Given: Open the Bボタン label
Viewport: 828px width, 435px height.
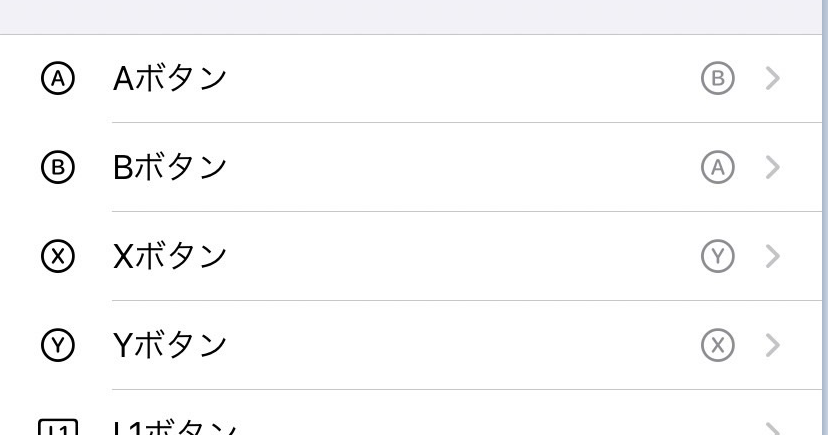Looking at the screenshot, I should tap(170, 167).
